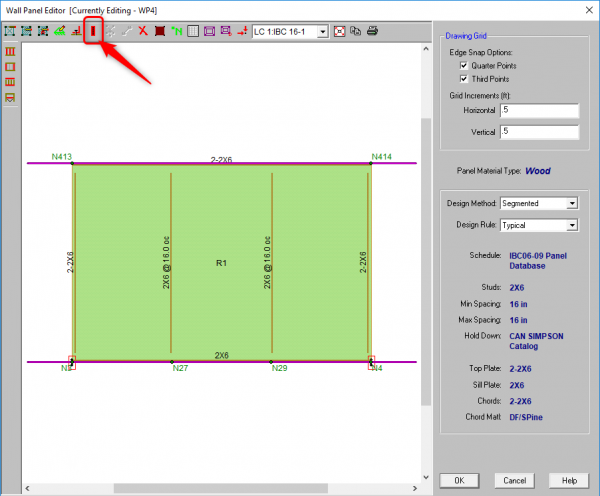Click the fourth left-sidebar icon
Viewport: 600px width, 496px height.
[x=10, y=98]
